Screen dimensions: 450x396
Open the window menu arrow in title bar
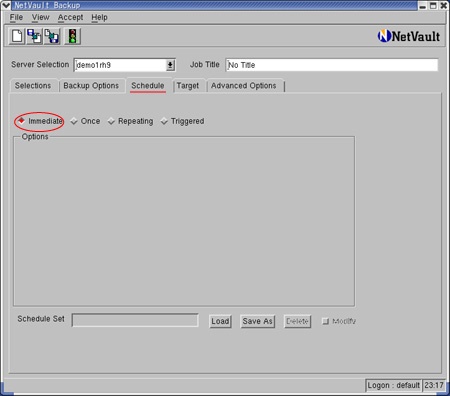pos(6,5)
